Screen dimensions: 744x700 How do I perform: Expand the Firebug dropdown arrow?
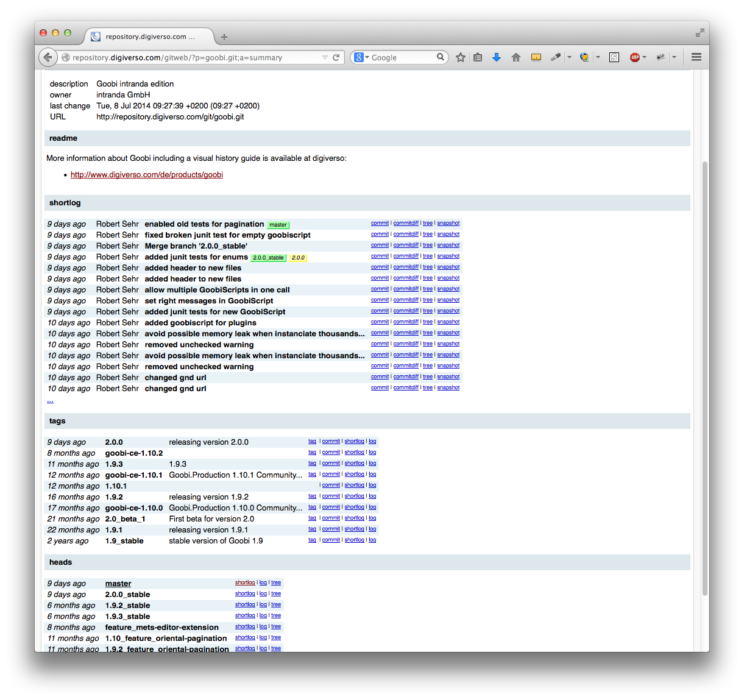pyautogui.click(x=674, y=57)
